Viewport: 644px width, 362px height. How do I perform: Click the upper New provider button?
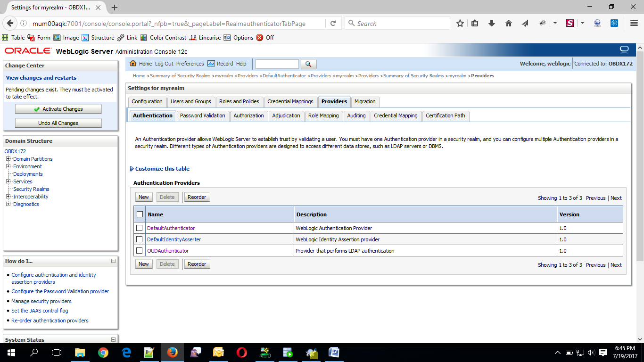[144, 197]
